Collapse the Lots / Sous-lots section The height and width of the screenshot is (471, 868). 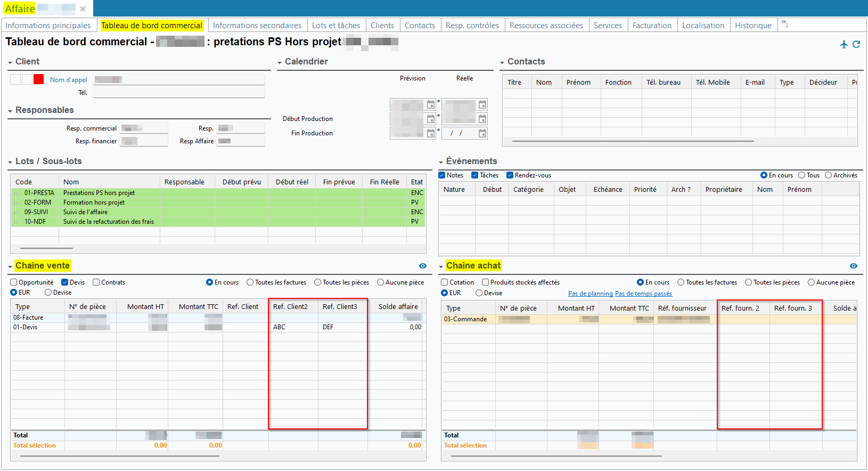[x=10, y=162]
